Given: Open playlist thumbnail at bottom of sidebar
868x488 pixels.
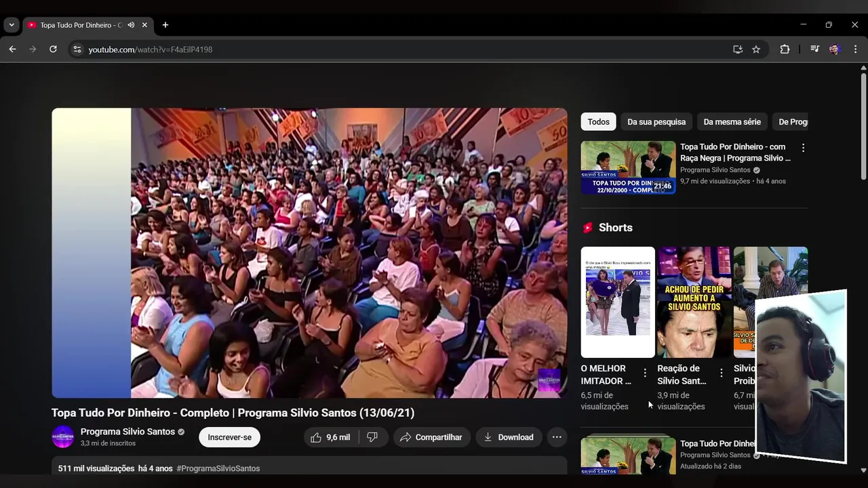Looking at the screenshot, I should tap(629, 455).
